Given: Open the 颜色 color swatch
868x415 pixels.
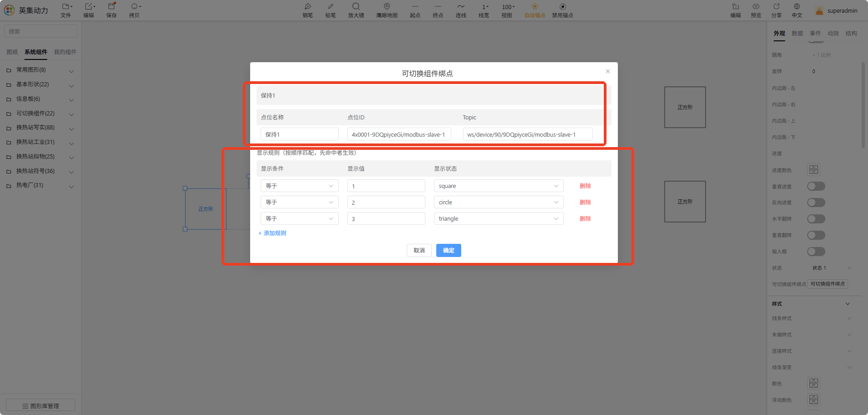Looking at the screenshot, I should (814, 383).
